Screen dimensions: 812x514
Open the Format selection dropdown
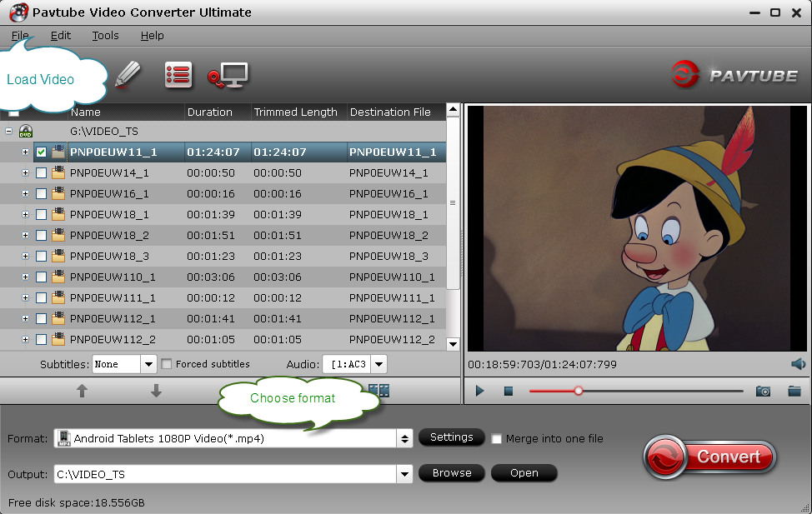[404, 439]
